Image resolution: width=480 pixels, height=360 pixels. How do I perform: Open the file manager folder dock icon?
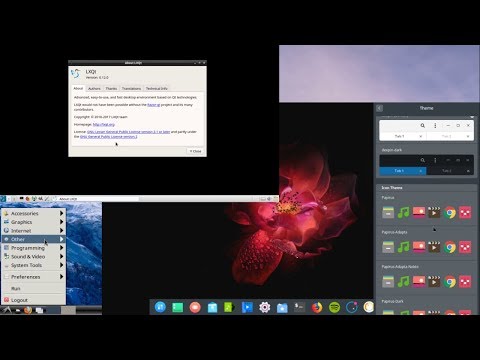pos(282,307)
